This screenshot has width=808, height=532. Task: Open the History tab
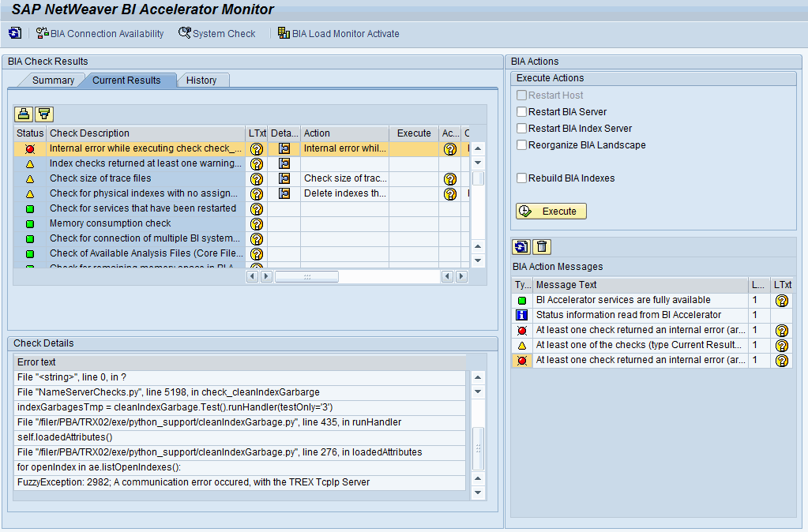click(x=201, y=81)
